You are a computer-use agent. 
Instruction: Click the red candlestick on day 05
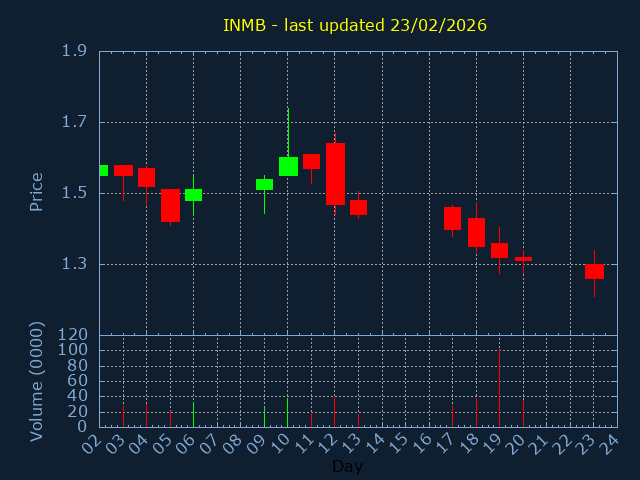pos(170,205)
